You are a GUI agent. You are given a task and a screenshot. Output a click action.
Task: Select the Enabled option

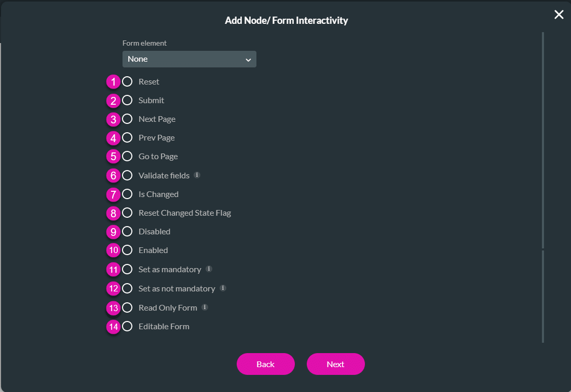coord(126,250)
